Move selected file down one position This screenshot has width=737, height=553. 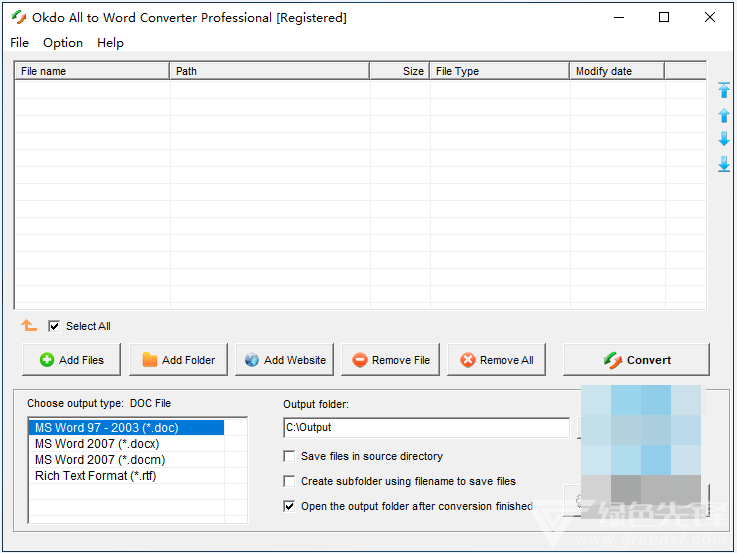(724, 139)
